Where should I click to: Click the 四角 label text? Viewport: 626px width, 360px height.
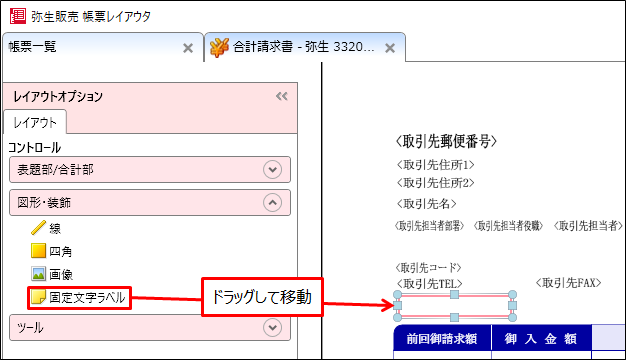61,251
